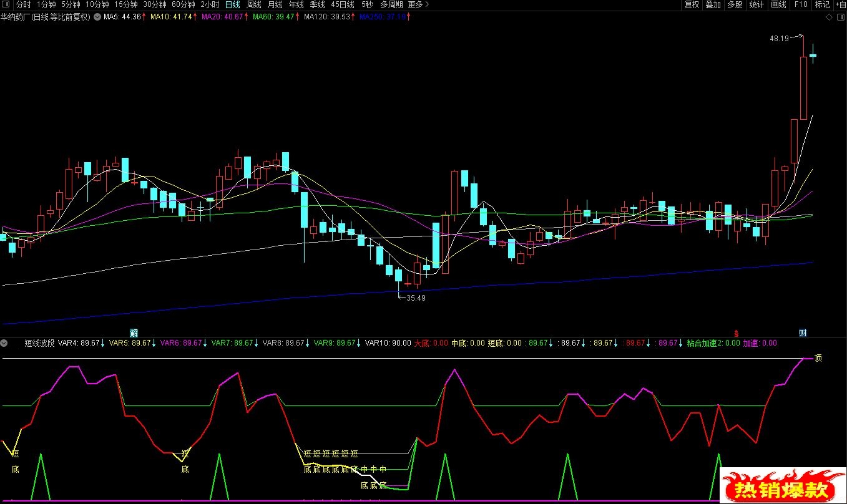The image size is (847, 504).
Task: Open 多周期 multi-period view
Action: [x=392, y=4]
